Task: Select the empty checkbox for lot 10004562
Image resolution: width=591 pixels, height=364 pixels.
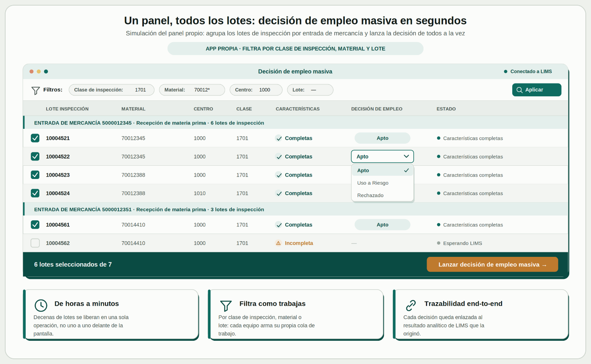Action: point(35,243)
